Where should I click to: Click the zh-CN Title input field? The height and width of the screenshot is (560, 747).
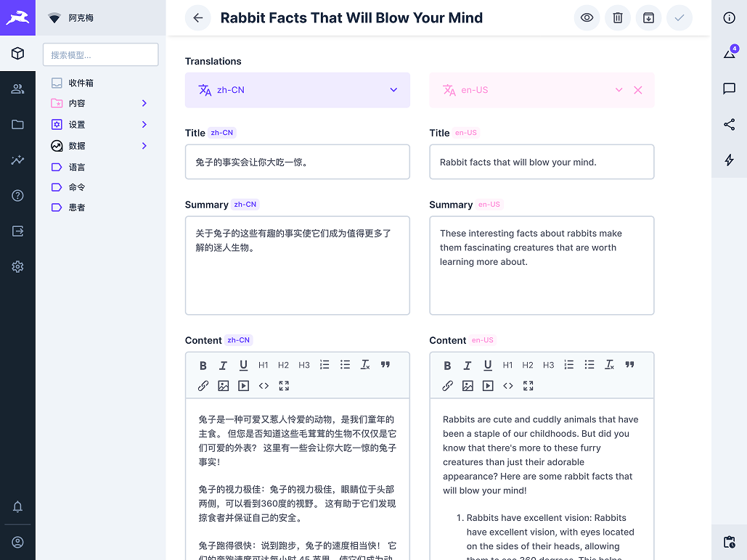point(298,162)
